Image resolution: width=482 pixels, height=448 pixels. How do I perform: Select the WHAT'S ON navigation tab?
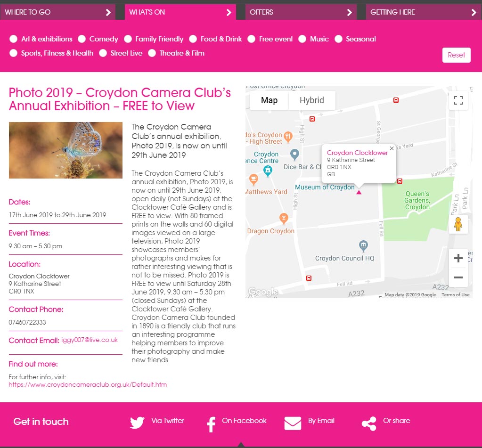[180, 12]
